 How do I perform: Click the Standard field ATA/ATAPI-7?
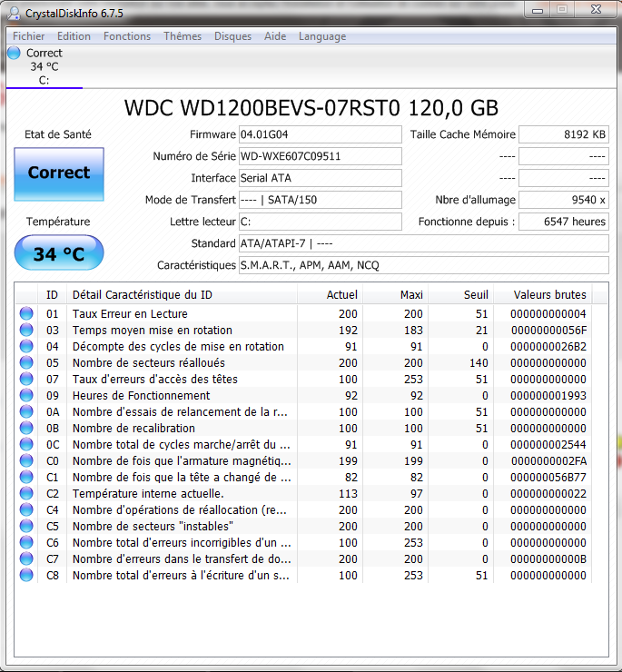tap(423, 243)
